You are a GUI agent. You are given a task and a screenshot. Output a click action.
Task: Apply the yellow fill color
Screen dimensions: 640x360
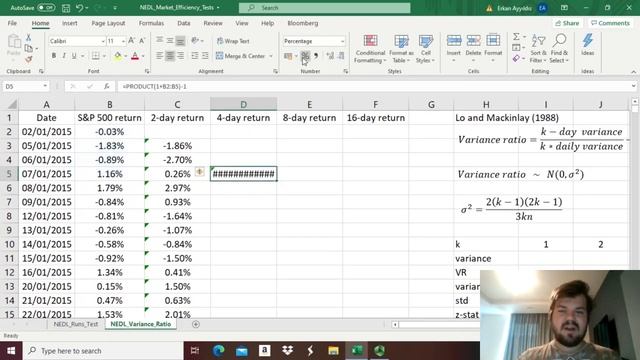point(118,56)
